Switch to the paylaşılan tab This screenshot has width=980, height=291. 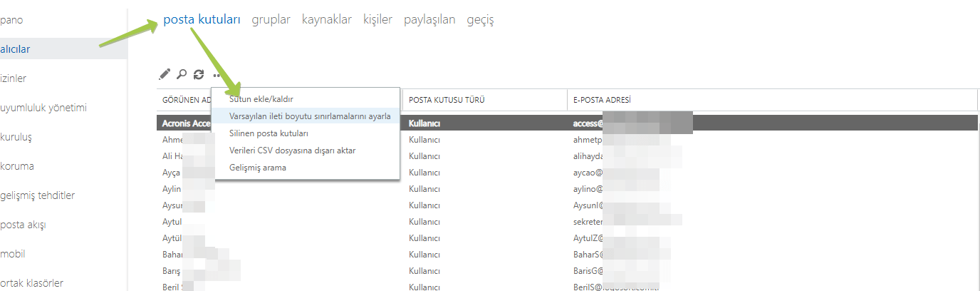tap(429, 19)
